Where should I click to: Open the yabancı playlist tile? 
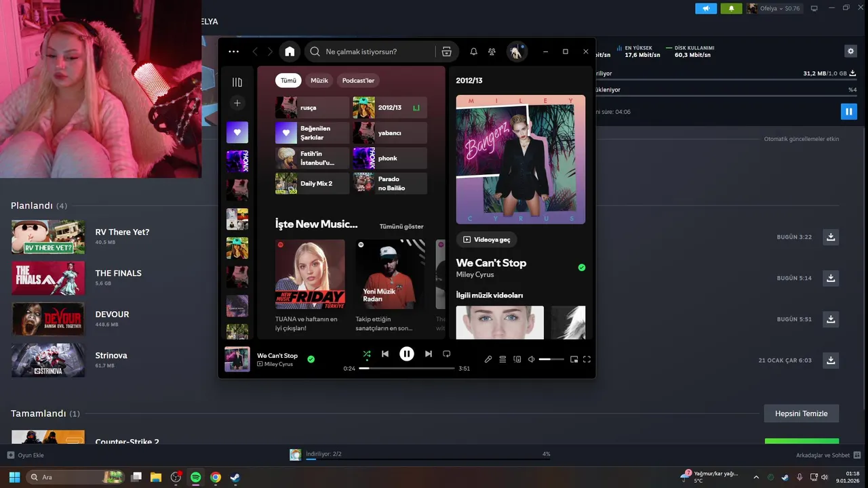point(390,133)
